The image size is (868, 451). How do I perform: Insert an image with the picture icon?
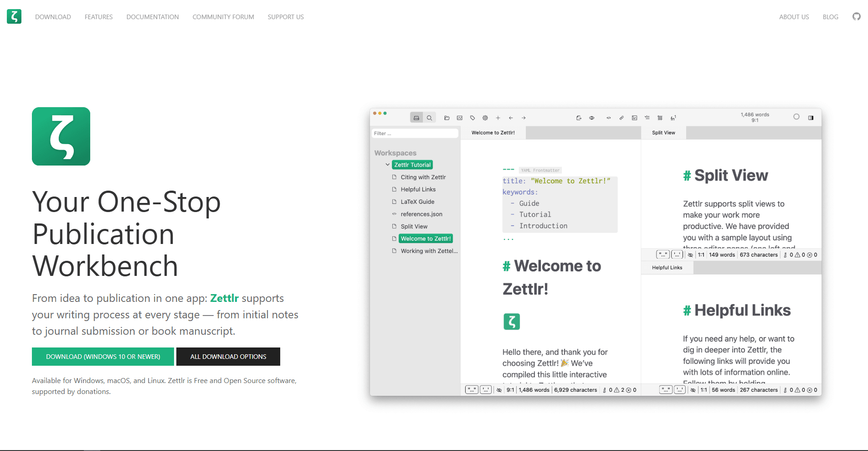click(x=634, y=118)
